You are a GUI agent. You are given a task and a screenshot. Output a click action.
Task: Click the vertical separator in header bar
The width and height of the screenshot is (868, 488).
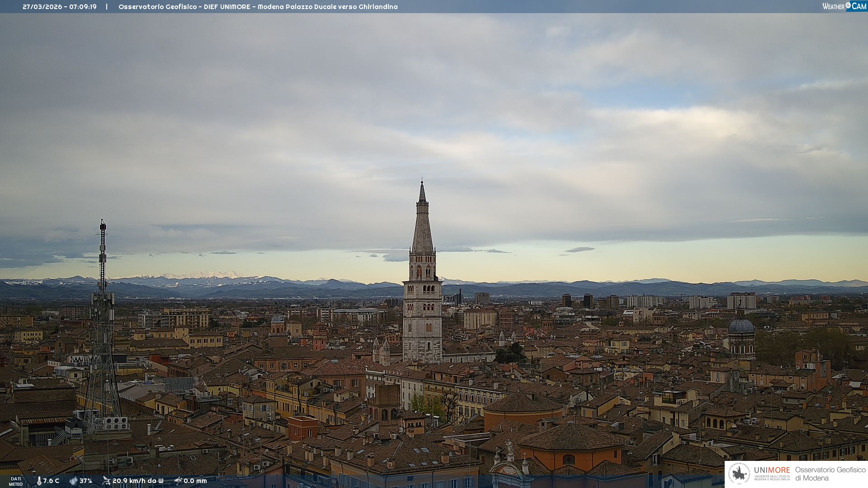(107, 7)
